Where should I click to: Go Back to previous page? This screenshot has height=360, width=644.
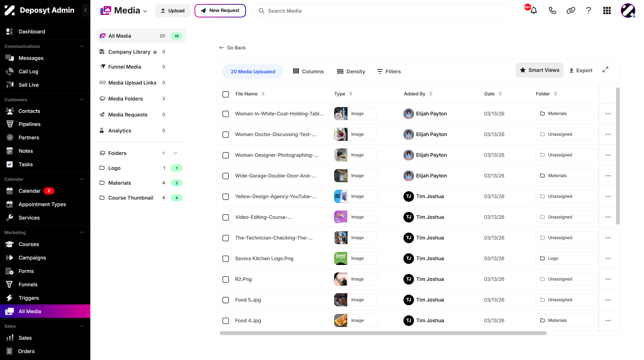click(233, 48)
